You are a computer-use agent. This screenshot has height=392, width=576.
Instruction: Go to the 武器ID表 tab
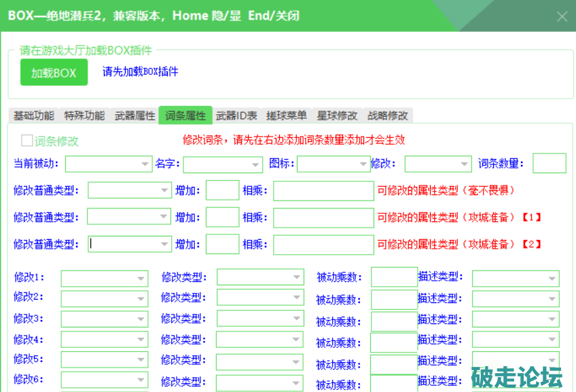pyautogui.click(x=236, y=115)
